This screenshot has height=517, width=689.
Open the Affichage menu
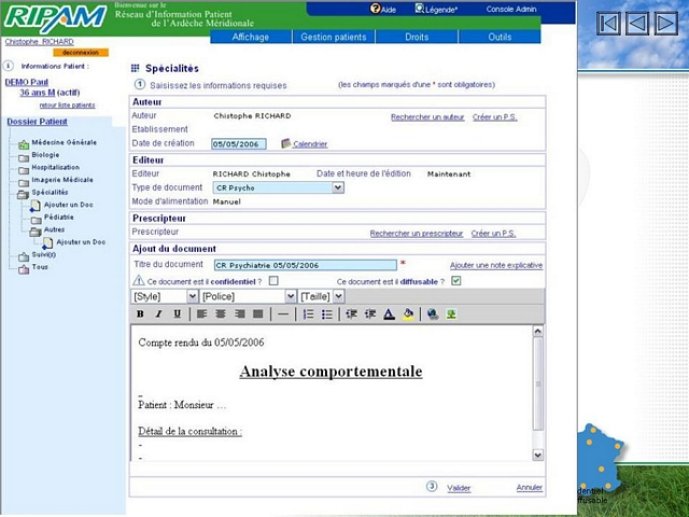tap(250, 37)
